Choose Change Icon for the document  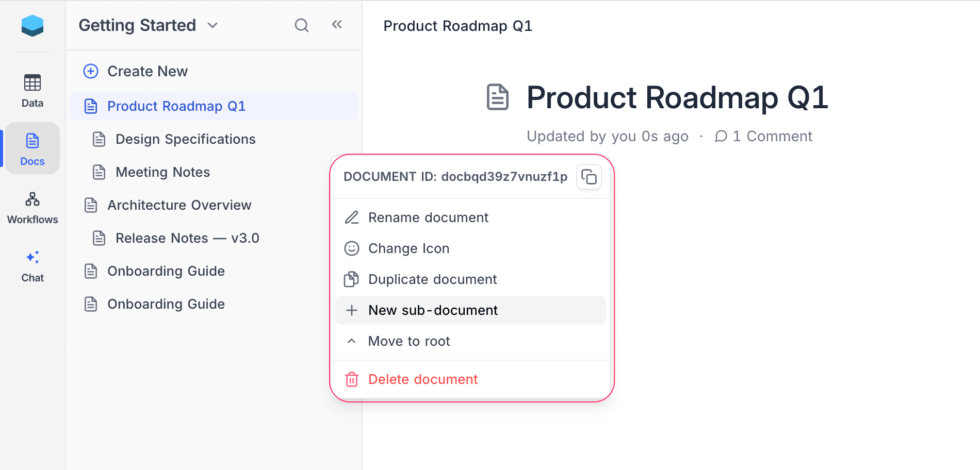[x=409, y=248]
